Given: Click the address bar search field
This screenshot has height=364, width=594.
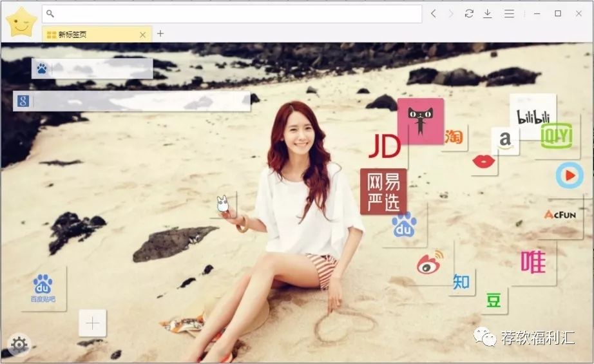Looking at the screenshot, I should (x=232, y=14).
